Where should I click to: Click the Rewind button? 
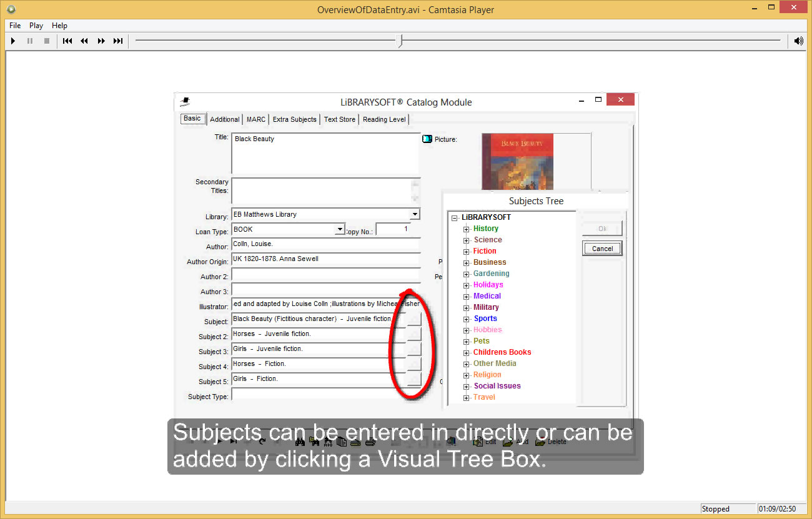coord(84,41)
